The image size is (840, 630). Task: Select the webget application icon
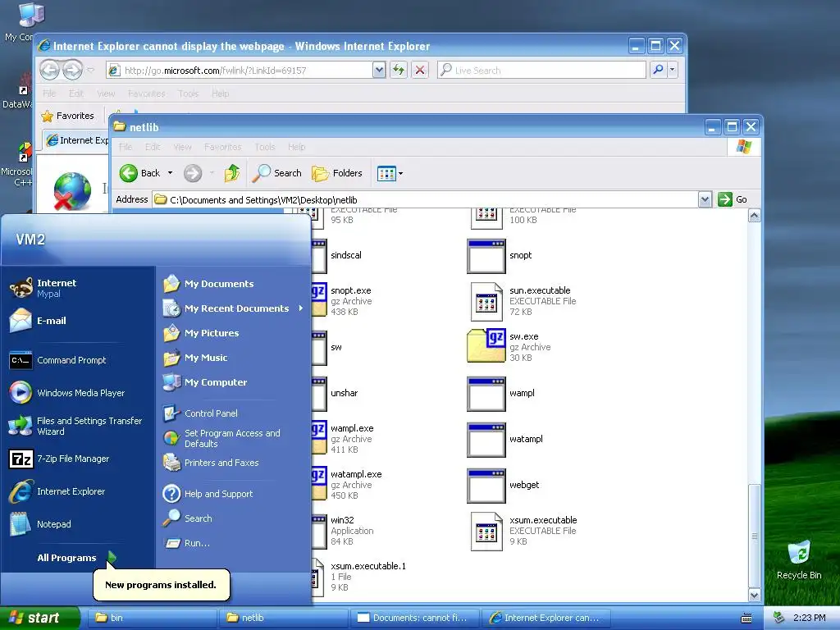(486, 486)
